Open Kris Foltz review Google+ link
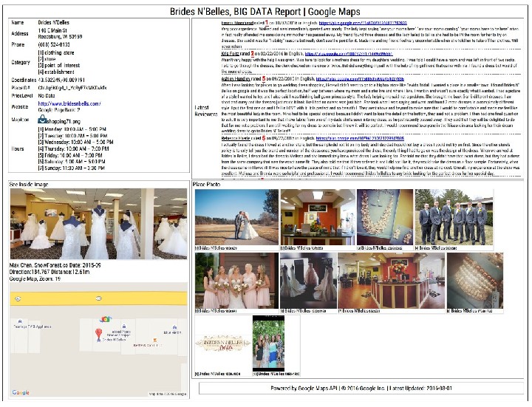 [x=349, y=54]
